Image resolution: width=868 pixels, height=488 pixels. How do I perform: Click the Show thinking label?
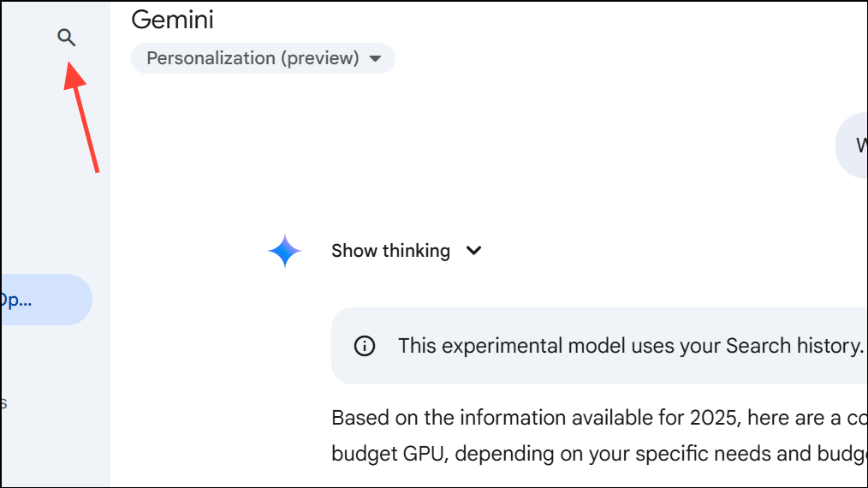390,251
